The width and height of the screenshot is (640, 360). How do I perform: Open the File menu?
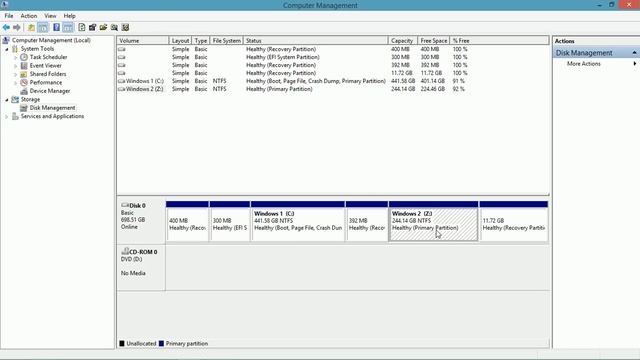coord(9,16)
